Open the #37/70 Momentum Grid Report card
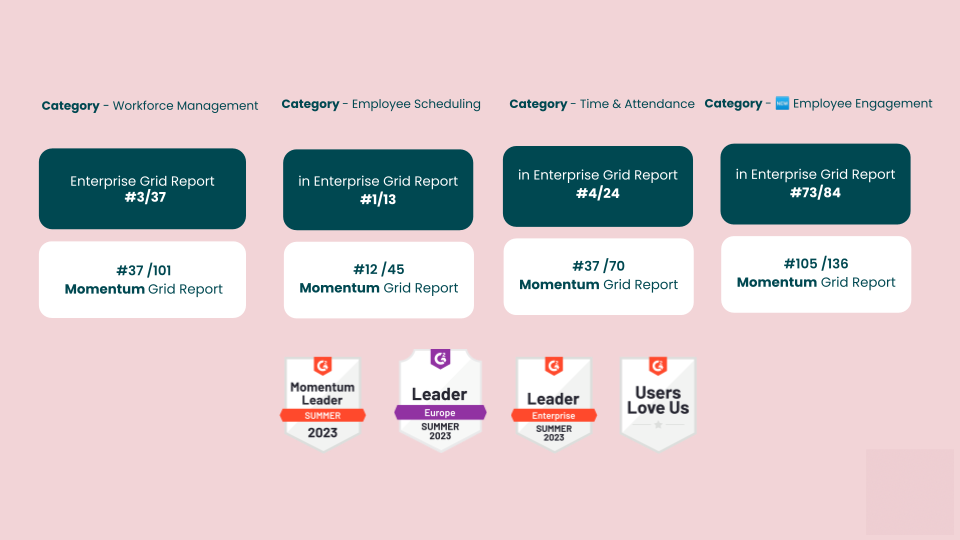The width and height of the screenshot is (960, 540). 598,276
